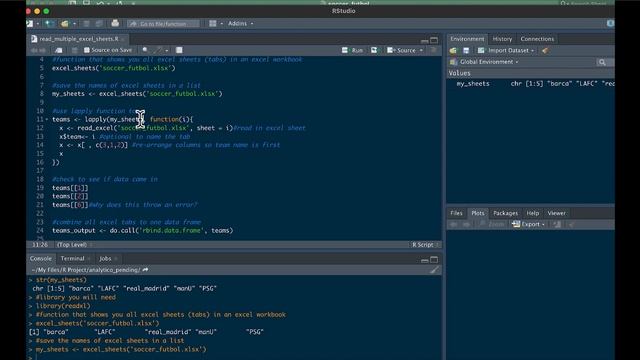Switch to the Jobs tab
This screenshot has height=360, width=640.
105,259
